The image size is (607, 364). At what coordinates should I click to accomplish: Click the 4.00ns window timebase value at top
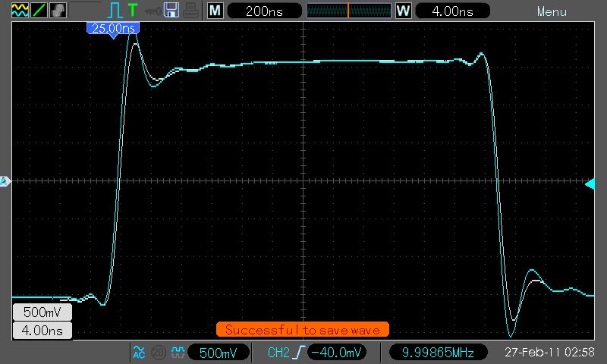(452, 11)
